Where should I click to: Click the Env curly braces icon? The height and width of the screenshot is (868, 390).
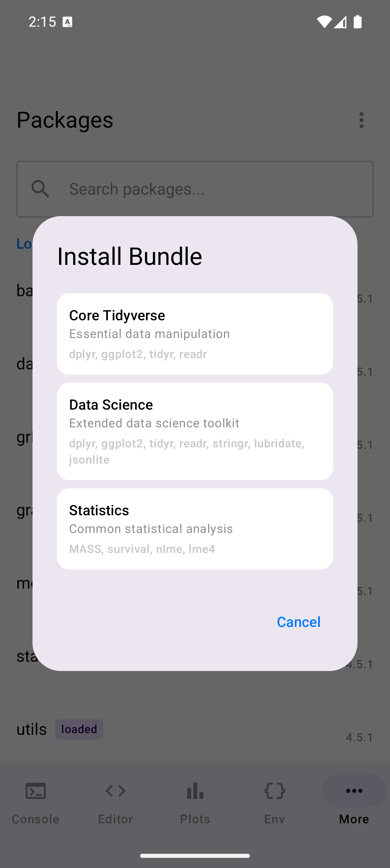275,791
